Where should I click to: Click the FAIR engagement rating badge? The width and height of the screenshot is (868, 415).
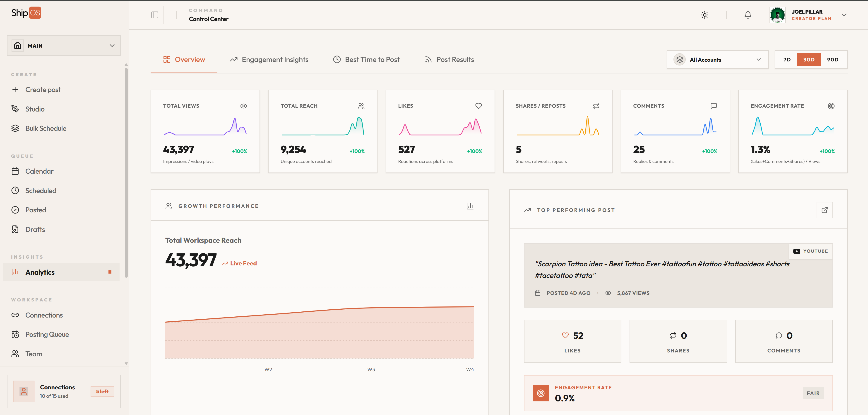click(813, 393)
